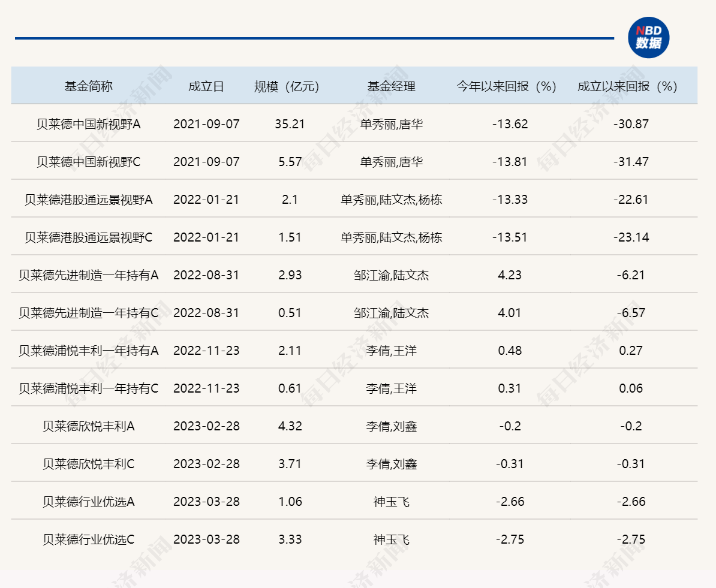Click this-year return 4.01
This screenshot has width=716, height=588.
point(510,313)
